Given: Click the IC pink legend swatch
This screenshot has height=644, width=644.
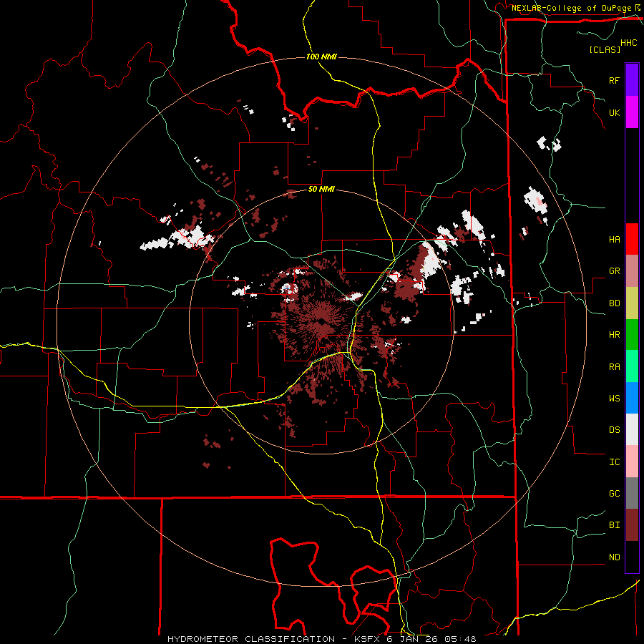Looking at the screenshot, I should tap(632, 462).
